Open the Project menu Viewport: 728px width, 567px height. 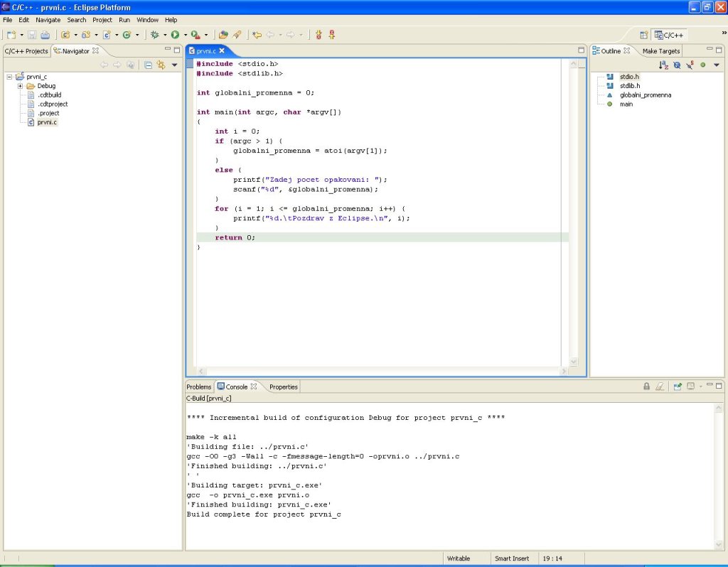102,20
